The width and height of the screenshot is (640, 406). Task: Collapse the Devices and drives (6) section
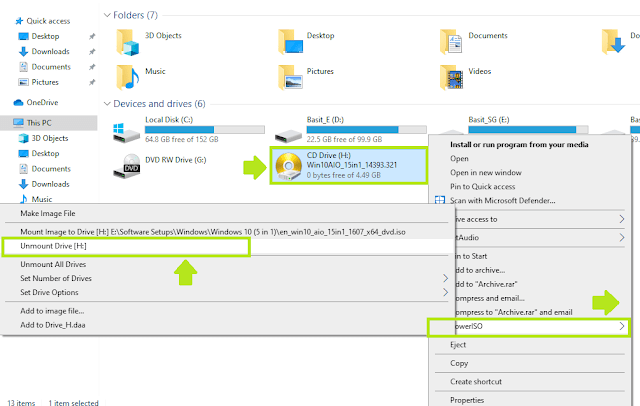click(x=107, y=104)
